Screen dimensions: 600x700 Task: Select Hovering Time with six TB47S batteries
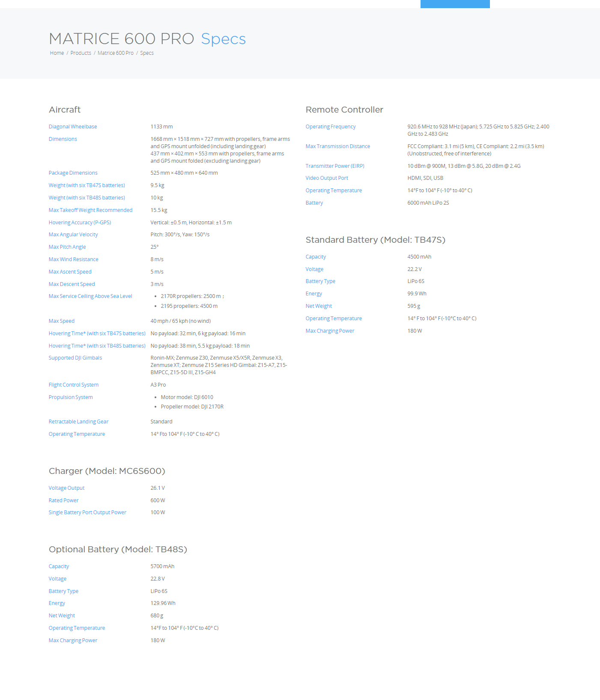pyautogui.click(x=97, y=334)
